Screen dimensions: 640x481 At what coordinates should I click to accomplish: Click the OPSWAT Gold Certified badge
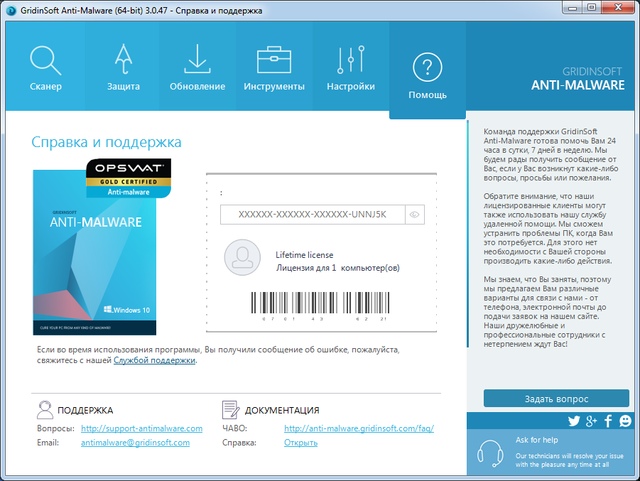click(129, 178)
